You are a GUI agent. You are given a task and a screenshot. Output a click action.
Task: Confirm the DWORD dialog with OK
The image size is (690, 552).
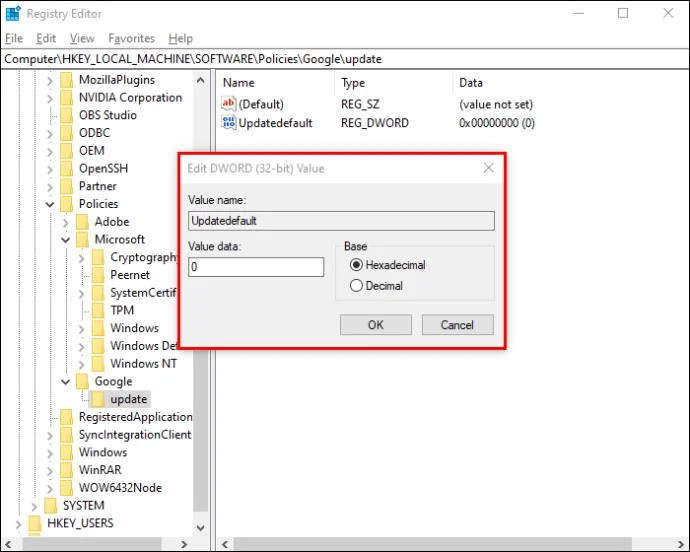tap(376, 325)
